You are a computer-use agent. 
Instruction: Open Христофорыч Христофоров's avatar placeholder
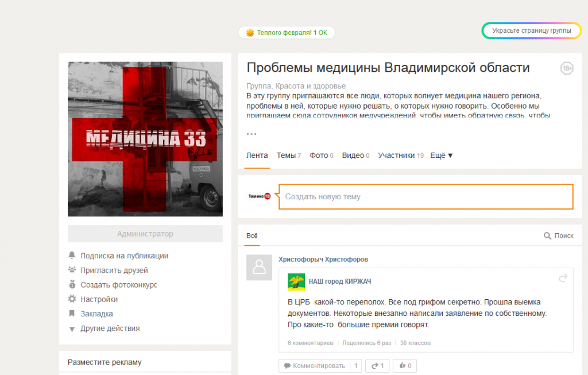(x=259, y=268)
